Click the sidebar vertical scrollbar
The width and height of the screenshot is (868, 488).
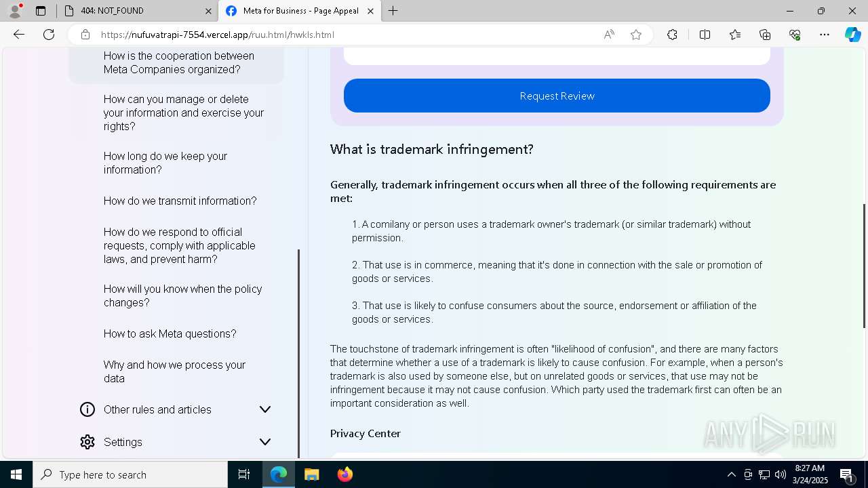(x=299, y=352)
